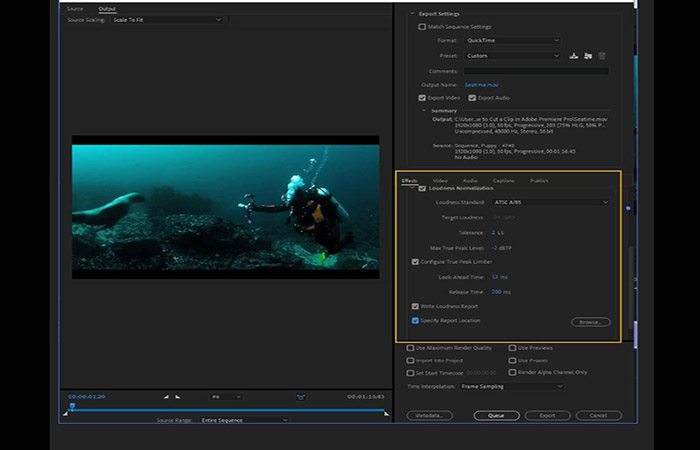Click the Queue button
The height and width of the screenshot is (450, 700).
[496, 416]
